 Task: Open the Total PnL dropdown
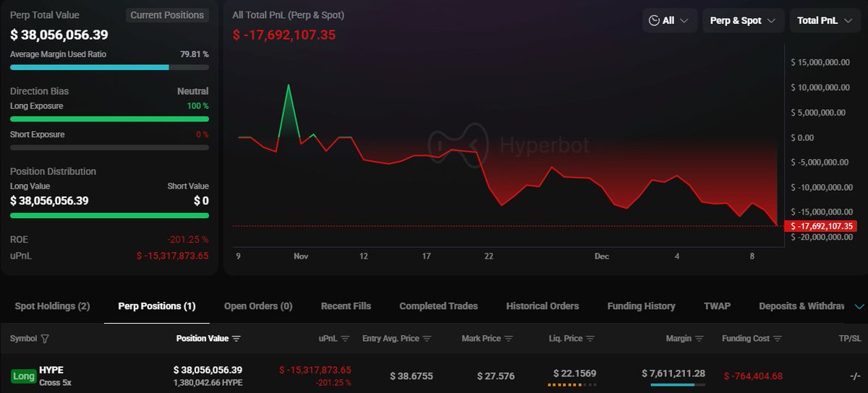[825, 21]
